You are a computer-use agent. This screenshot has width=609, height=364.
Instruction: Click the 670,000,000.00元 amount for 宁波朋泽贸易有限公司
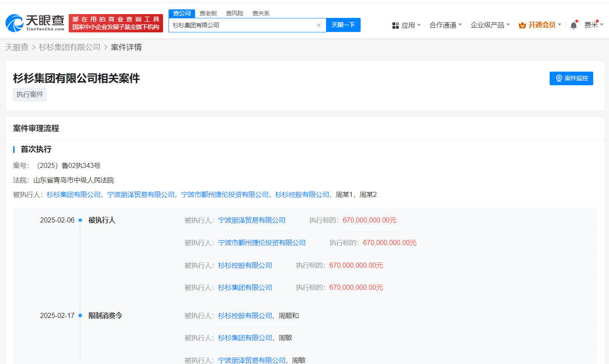pyautogui.click(x=370, y=220)
